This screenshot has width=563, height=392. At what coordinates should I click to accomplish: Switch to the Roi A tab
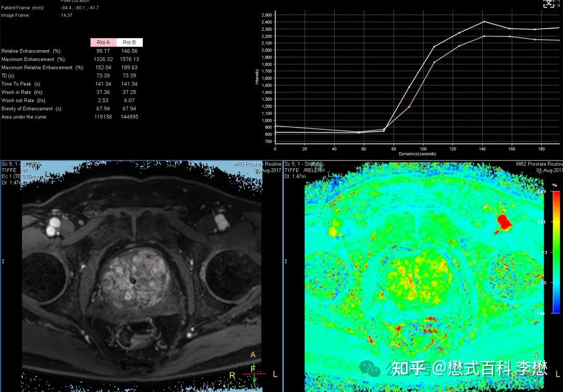102,42
